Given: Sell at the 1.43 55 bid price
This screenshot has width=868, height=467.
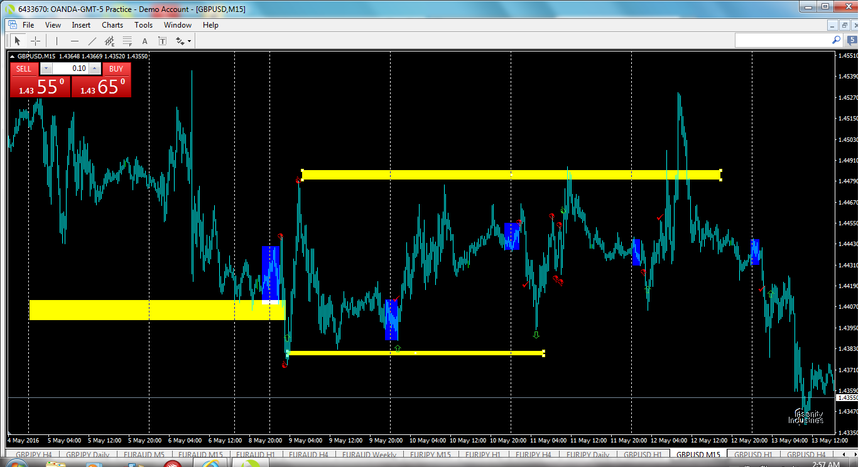Looking at the screenshot, I should (40, 87).
